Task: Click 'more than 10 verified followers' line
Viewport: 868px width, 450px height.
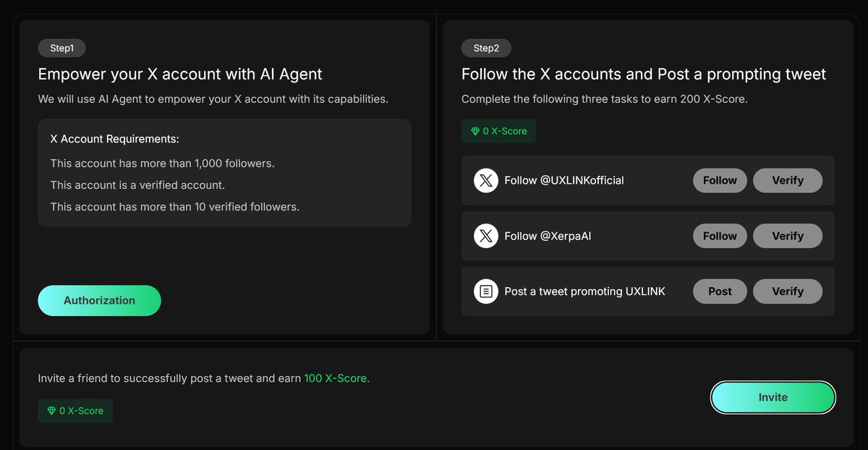Action: [174, 207]
